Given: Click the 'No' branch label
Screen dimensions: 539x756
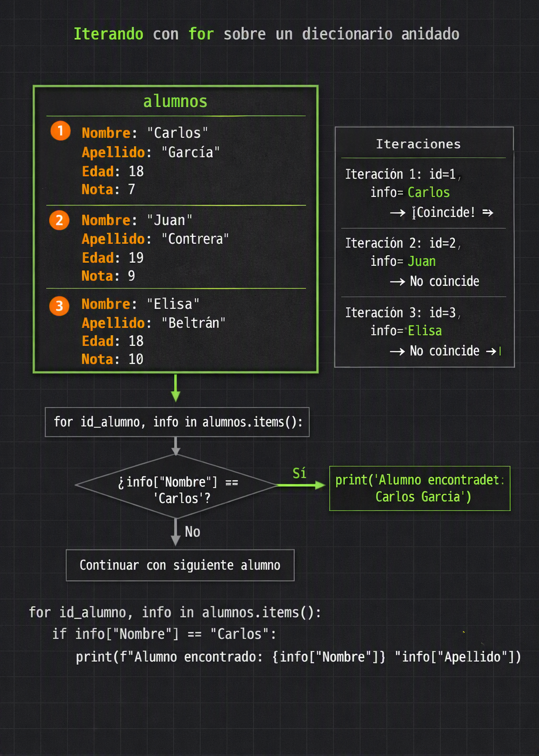Looking at the screenshot, I should click(192, 532).
